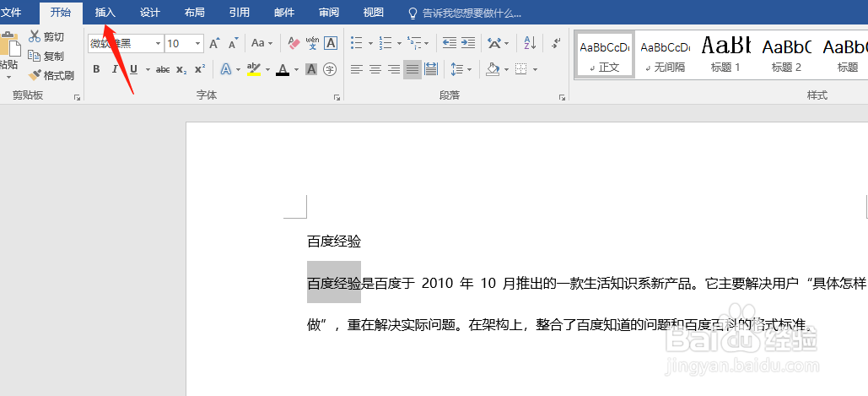Switch to the References (引用) tab
Screen dimensions: 868x396
pyautogui.click(x=240, y=12)
